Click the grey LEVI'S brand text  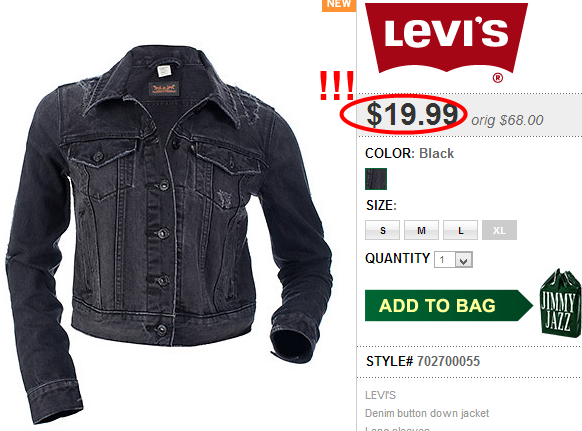click(380, 395)
